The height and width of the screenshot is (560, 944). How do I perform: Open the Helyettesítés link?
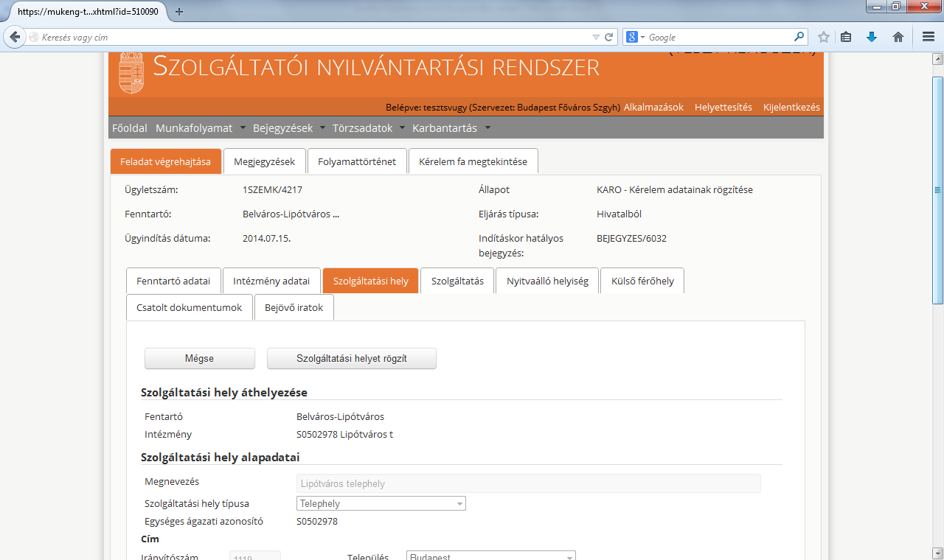[723, 107]
